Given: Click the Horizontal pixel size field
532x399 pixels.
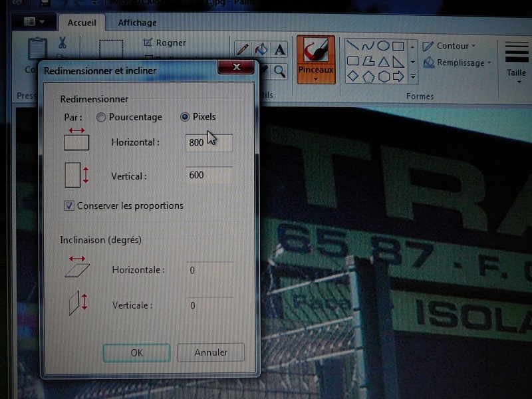Looking at the screenshot, I should [x=209, y=142].
